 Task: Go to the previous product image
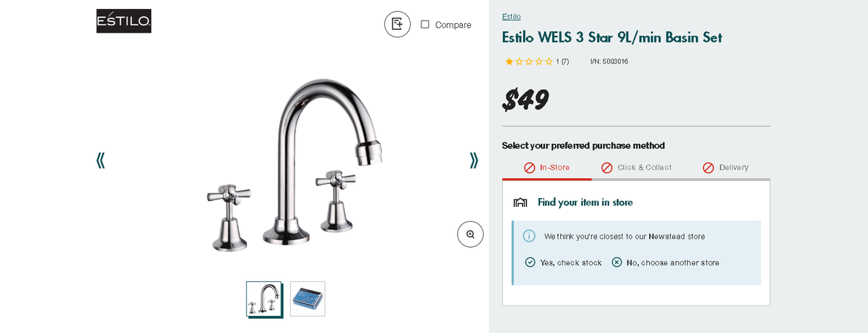coord(100,160)
